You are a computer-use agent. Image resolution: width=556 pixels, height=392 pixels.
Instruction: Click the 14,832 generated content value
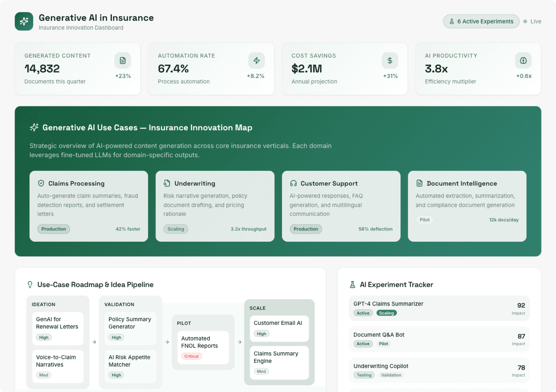pos(42,69)
